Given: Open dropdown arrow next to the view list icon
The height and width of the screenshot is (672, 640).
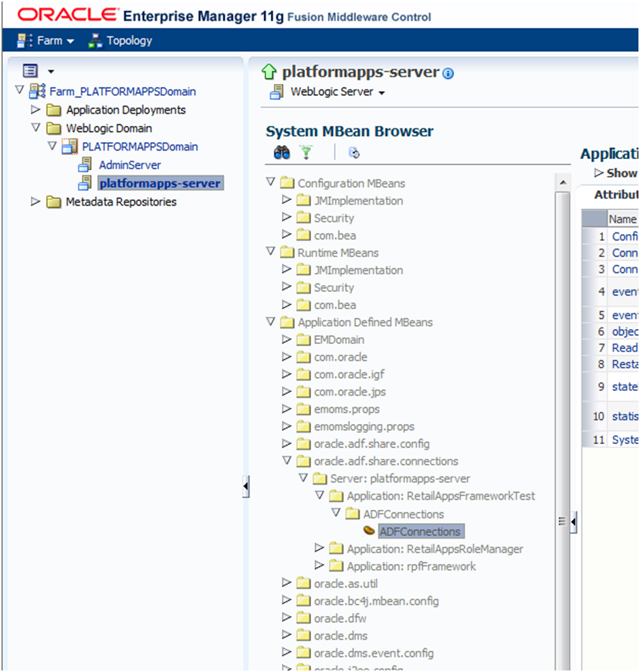Looking at the screenshot, I should coord(50,71).
